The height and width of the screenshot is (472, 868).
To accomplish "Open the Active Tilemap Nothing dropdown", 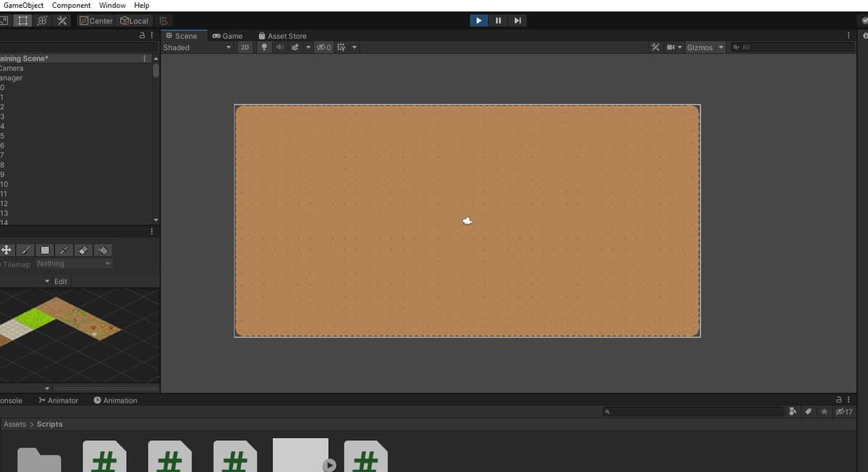I will tap(74, 264).
